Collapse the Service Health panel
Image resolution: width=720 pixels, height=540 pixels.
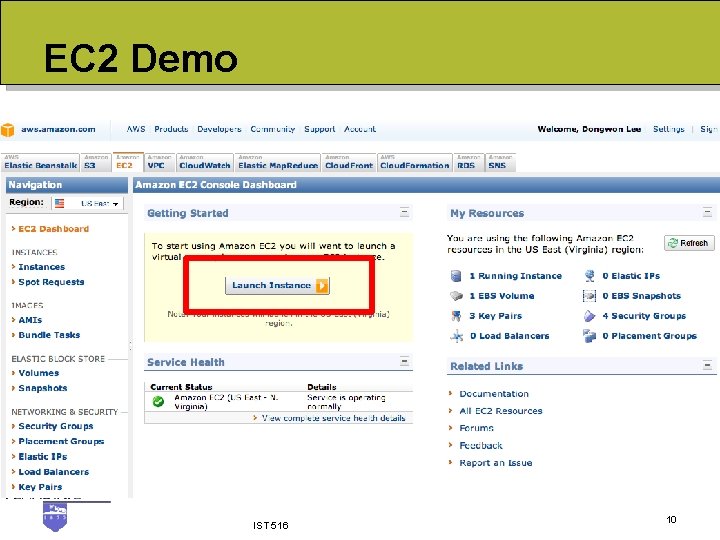pyautogui.click(x=404, y=361)
